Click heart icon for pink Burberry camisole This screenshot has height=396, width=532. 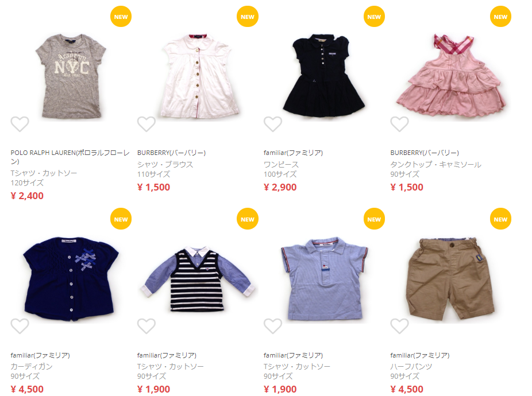click(399, 124)
